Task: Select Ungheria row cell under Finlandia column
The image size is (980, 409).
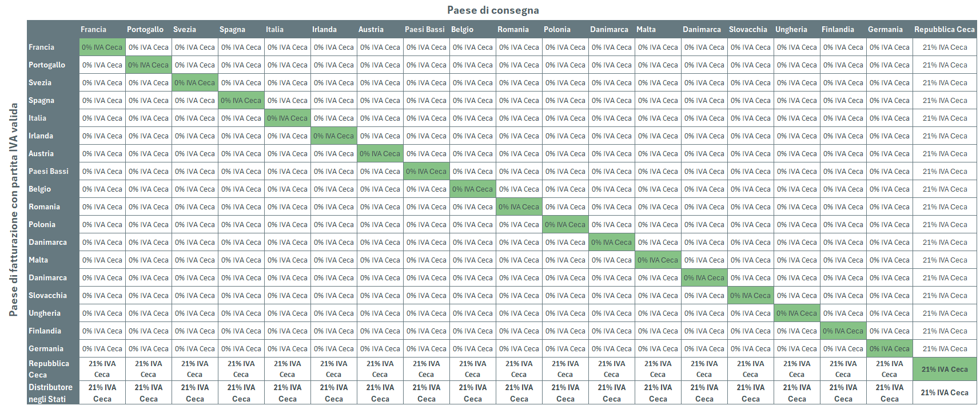Action: 843,313
